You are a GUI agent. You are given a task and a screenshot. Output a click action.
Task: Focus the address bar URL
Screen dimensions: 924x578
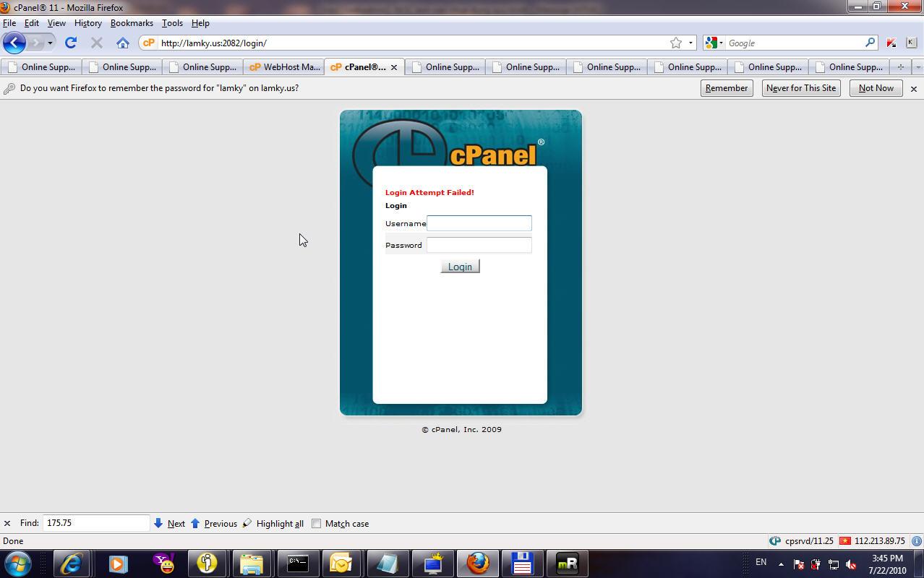412,43
